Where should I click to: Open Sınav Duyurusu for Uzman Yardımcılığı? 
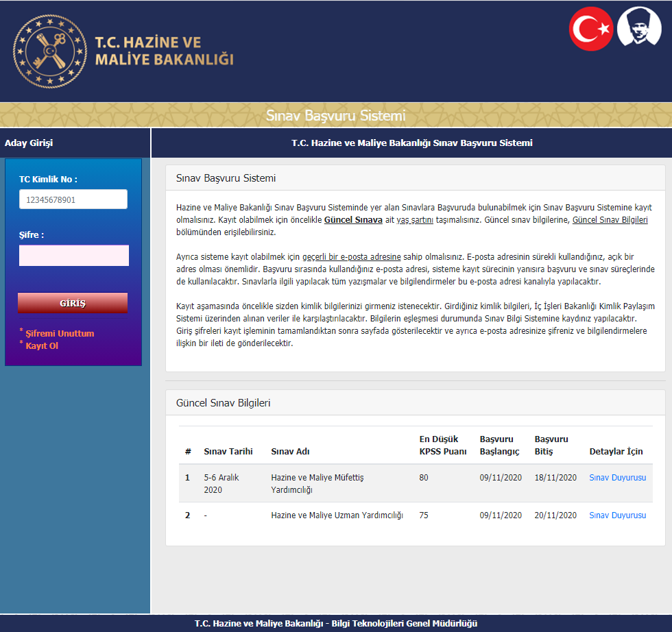(617, 515)
